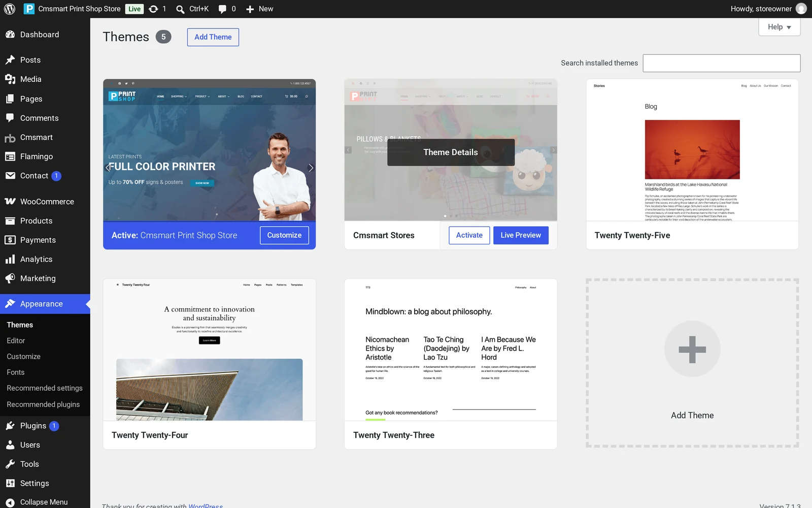812x508 pixels.
Task: Open Theme Details for Cmsmart Stores
Action: pyautogui.click(x=451, y=152)
